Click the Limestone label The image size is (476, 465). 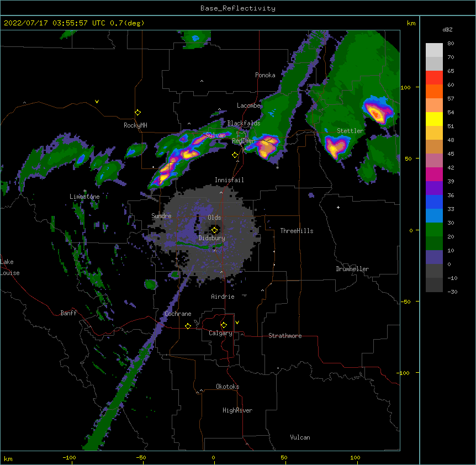point(84,197)
